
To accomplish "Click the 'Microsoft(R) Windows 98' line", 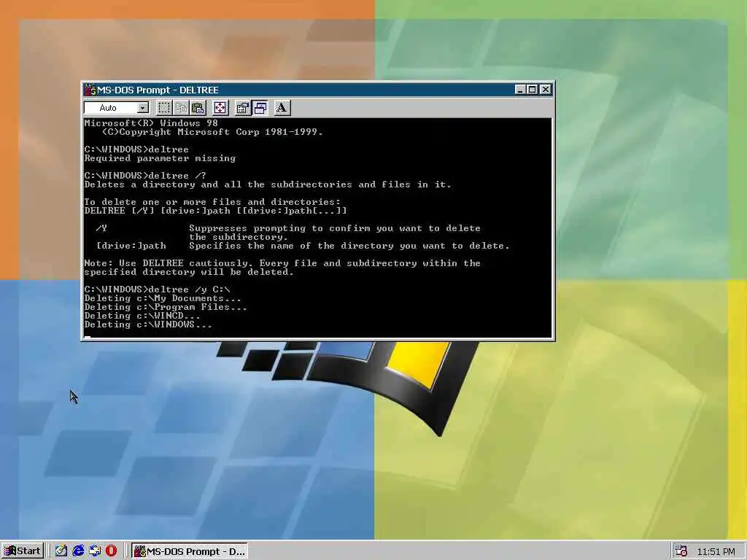I will (151, 122).
